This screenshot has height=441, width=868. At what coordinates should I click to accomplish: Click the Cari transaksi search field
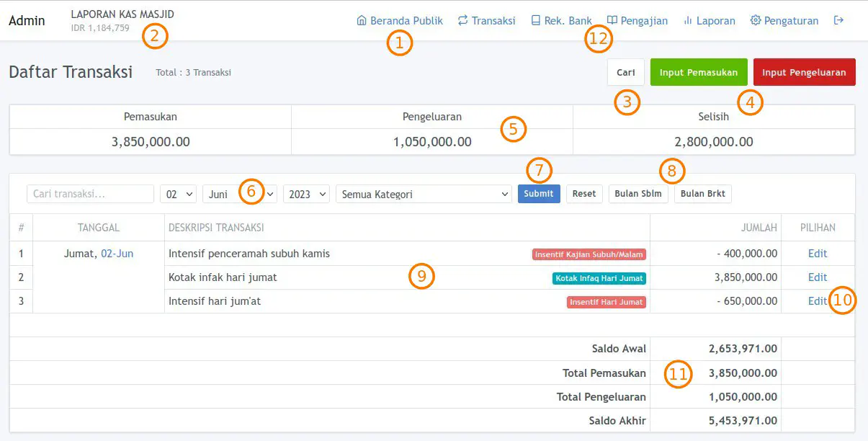(91, 193)
